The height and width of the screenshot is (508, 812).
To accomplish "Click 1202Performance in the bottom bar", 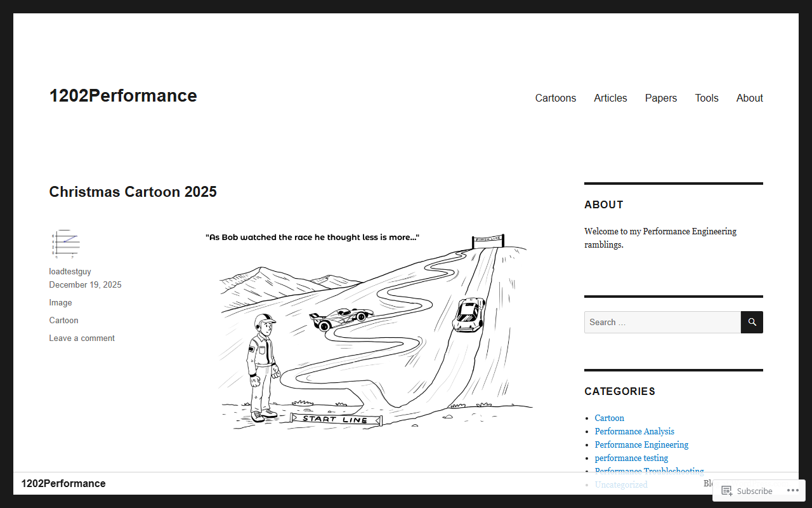I will tap(63, 483).
